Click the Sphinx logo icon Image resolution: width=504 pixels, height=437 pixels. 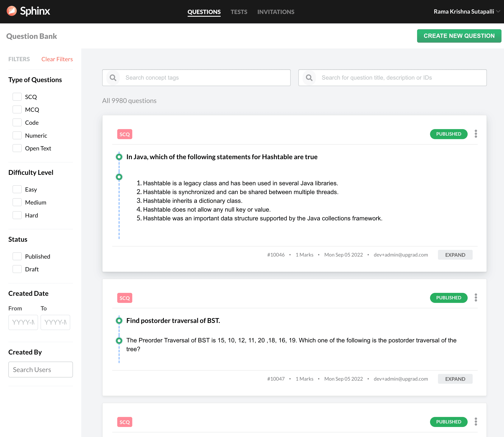tap(11, 11)
